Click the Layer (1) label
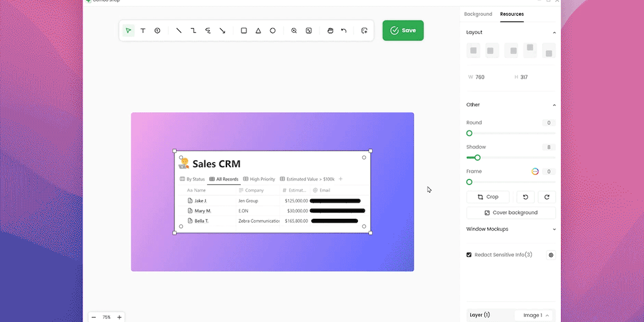 coord(480,315)
